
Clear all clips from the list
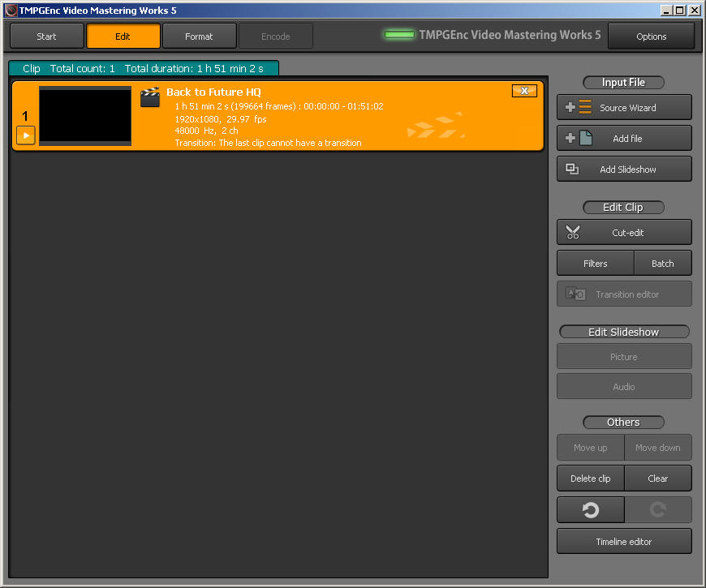[x=658, y=479]
